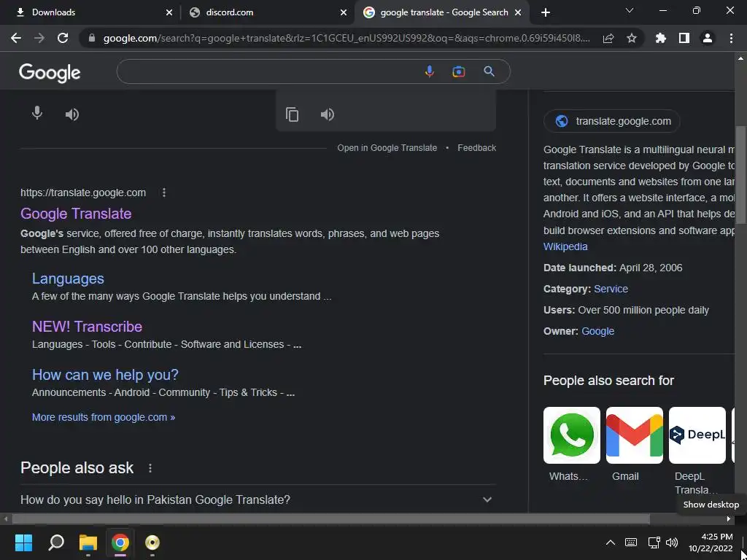Share this page icon in address bar
This screenshot has width=747, height=560.
pos(608,38)
